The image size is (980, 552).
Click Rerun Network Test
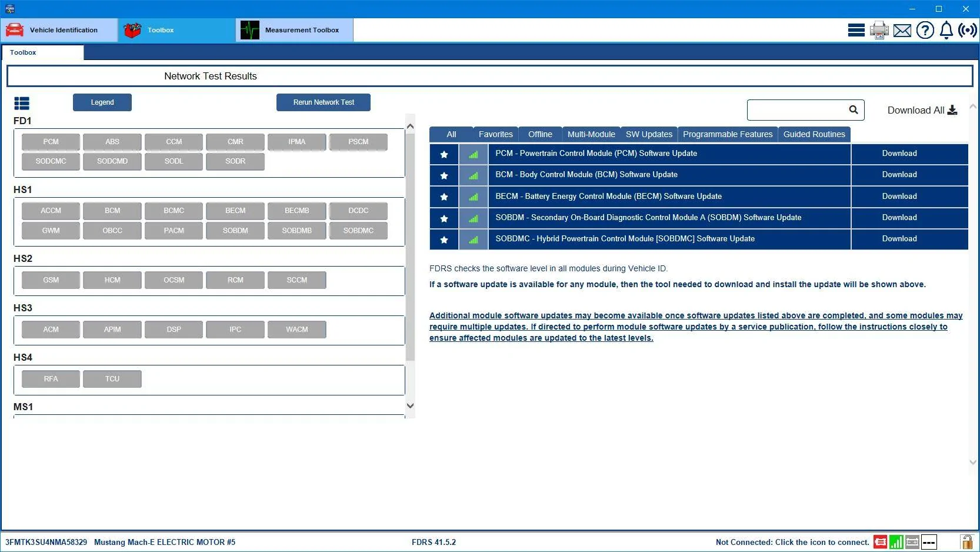324,102
